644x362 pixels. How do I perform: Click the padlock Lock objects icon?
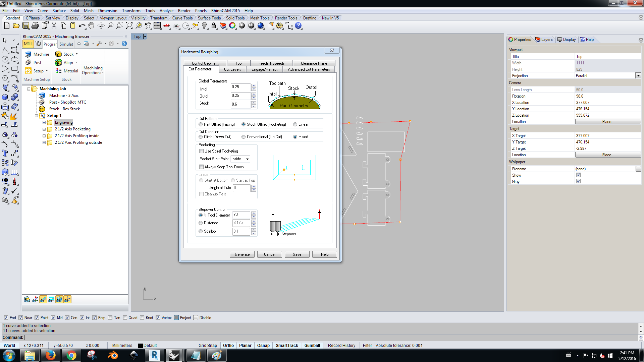(x=214, y=26)
